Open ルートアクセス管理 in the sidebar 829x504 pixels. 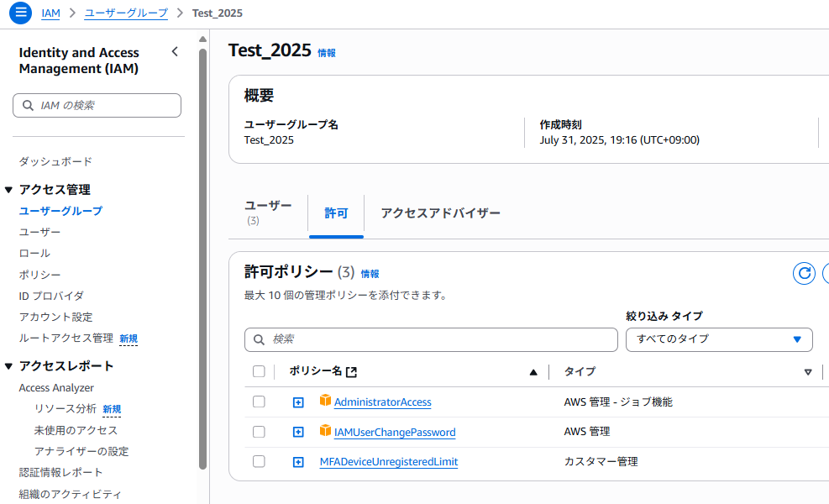[66, 338]
